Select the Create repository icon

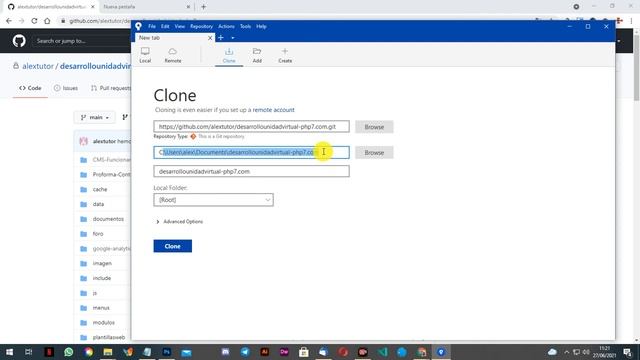(285, 55)
